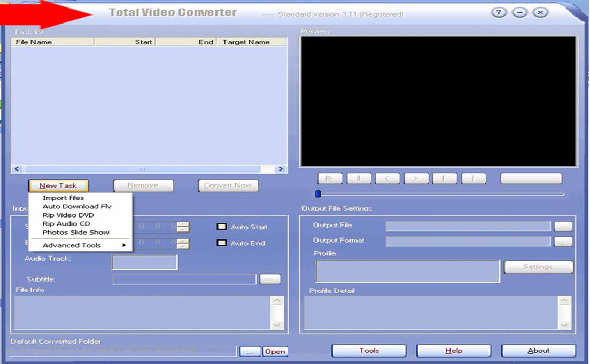The image size is (590, 364).
Task: Click the question mark help icon in title bar
Action: coord(499,12)
